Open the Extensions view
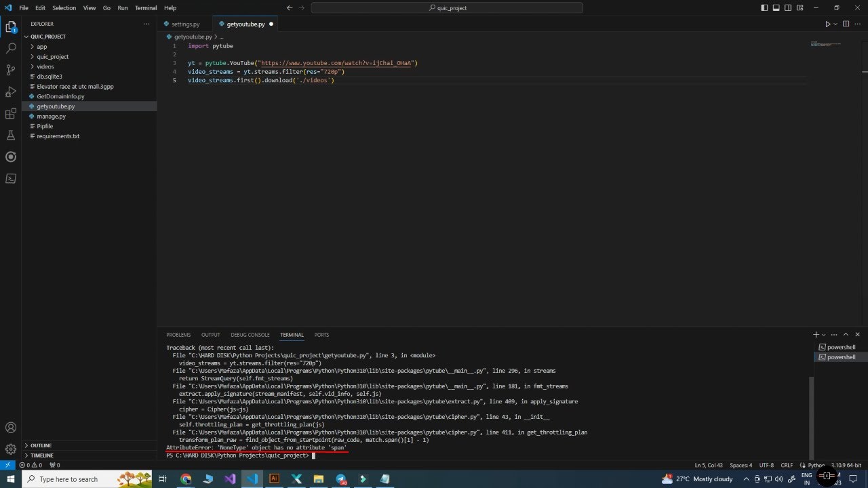This screenshot has height=488, width=868. (x=11, y=113)
